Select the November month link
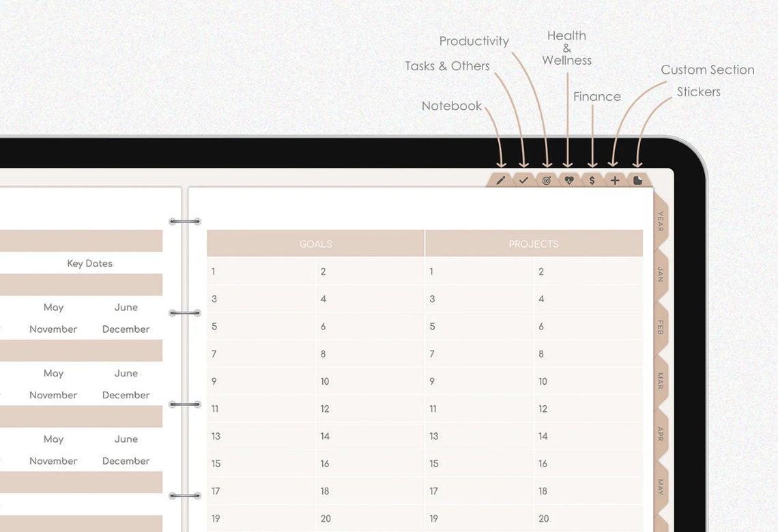778x532 pixels. point(53,329)
